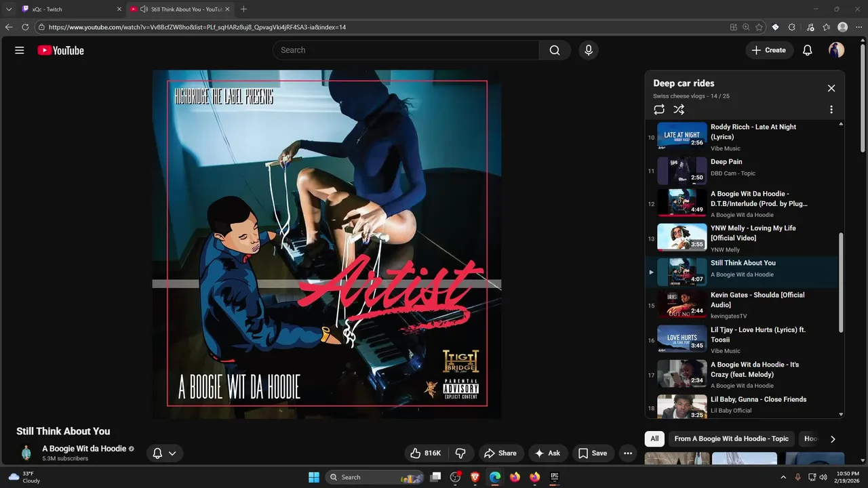Play Lil Baby, Gunna - Close Friends
The image size is (868, 488).
tap(743, 405)
